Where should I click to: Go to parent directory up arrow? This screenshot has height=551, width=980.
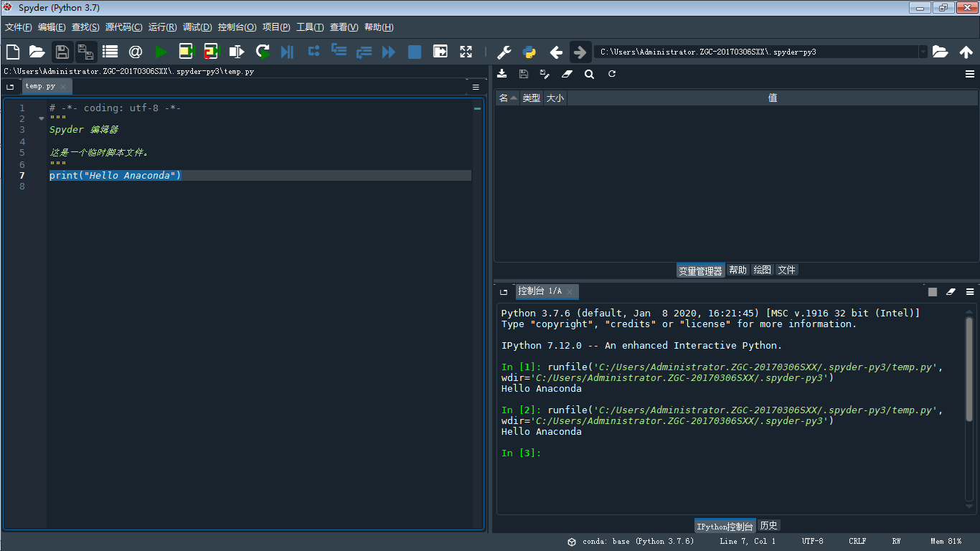coord(966,52)
